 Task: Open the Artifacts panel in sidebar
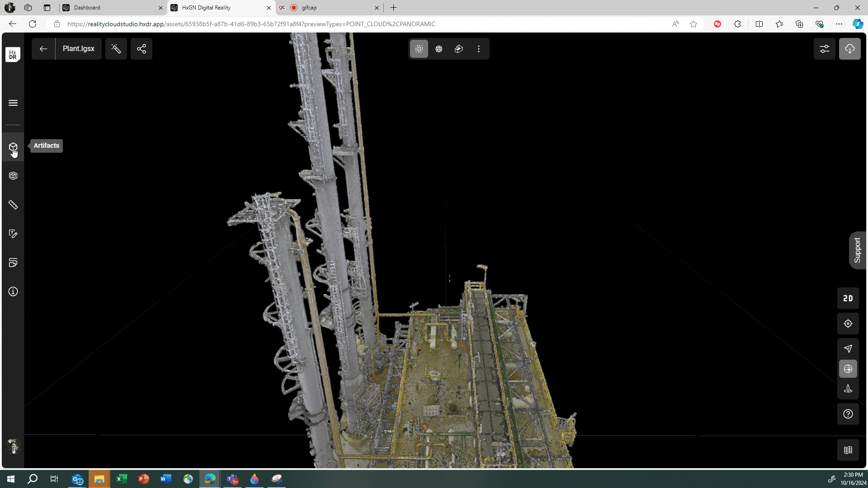(13, 148)
